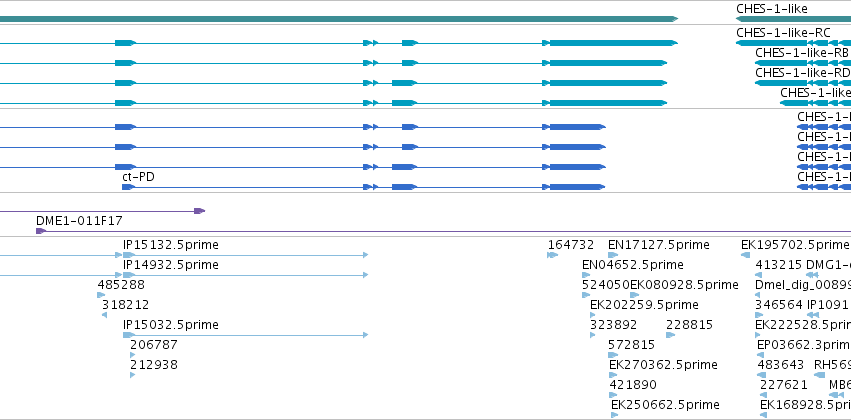Select the IP15132.5prime EST label
This screenshot has height=420, width=851.
171,245
